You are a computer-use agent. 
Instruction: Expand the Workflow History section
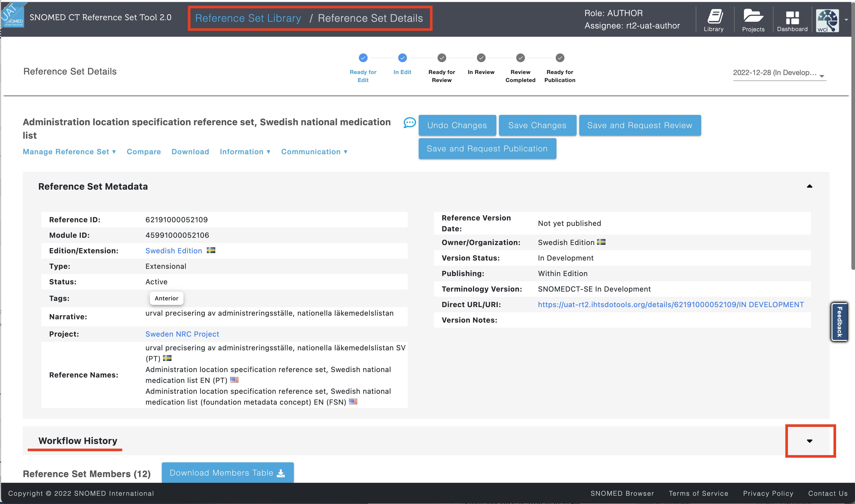(x=809, y=441)
